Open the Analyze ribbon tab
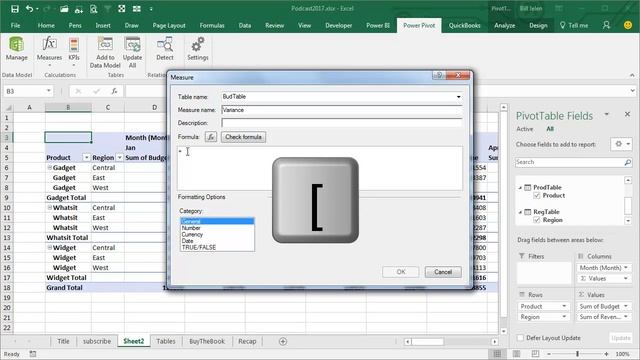Image resolution: width=640 pixels, height=360 pixels. tap(504, 25)
